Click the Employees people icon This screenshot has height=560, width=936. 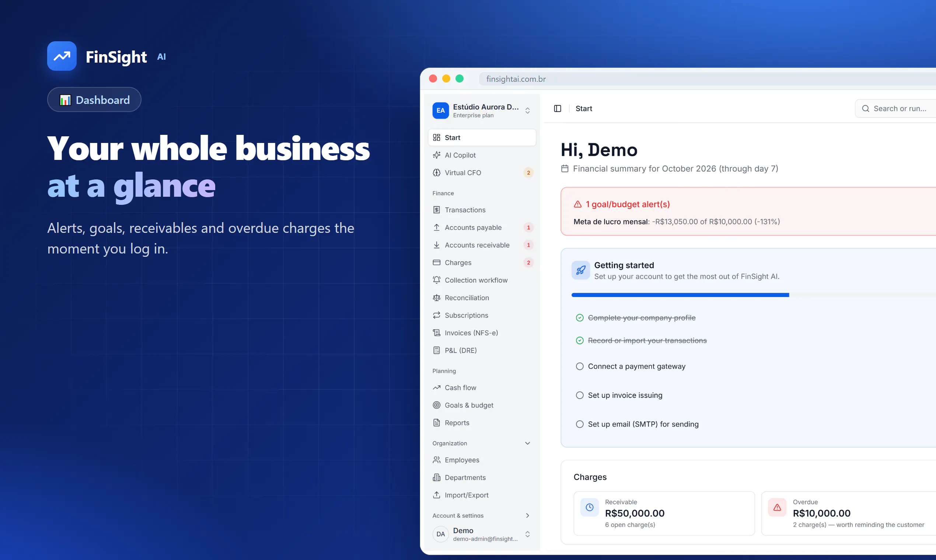(x=437, y=460)
